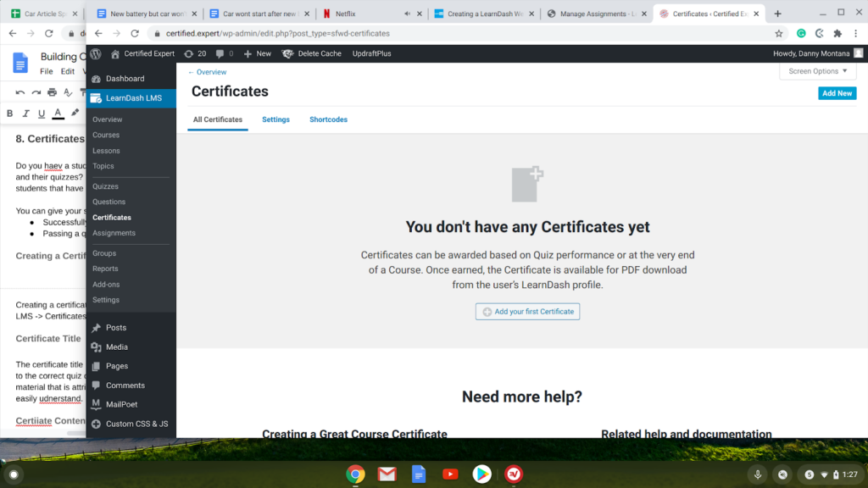This screenshot has width=868, height=488.
Task: Switch to Car Article spreadsheet tab
Action: coord(44,14)
